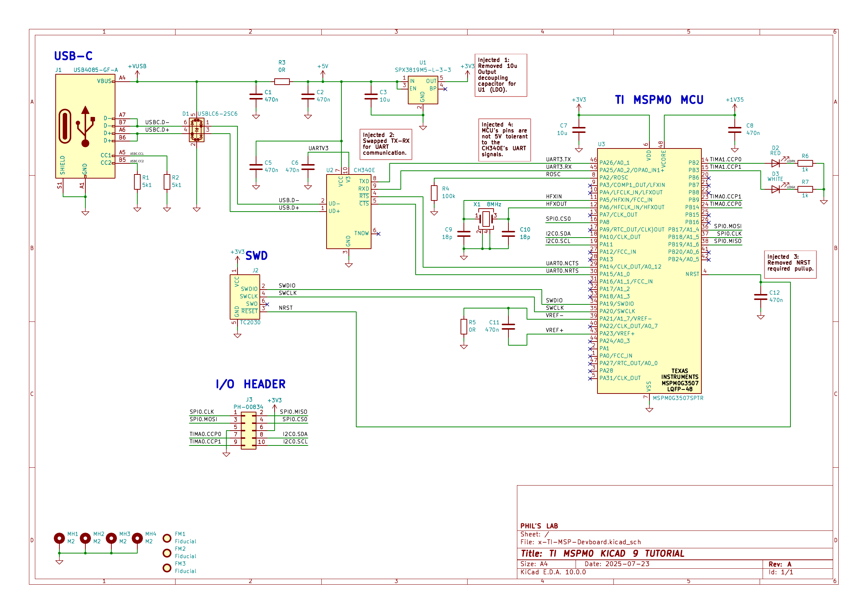Click resistor R1 5k1 symbol
The image size is (868, 614).
pyautogui.click(x=137, y=182)
